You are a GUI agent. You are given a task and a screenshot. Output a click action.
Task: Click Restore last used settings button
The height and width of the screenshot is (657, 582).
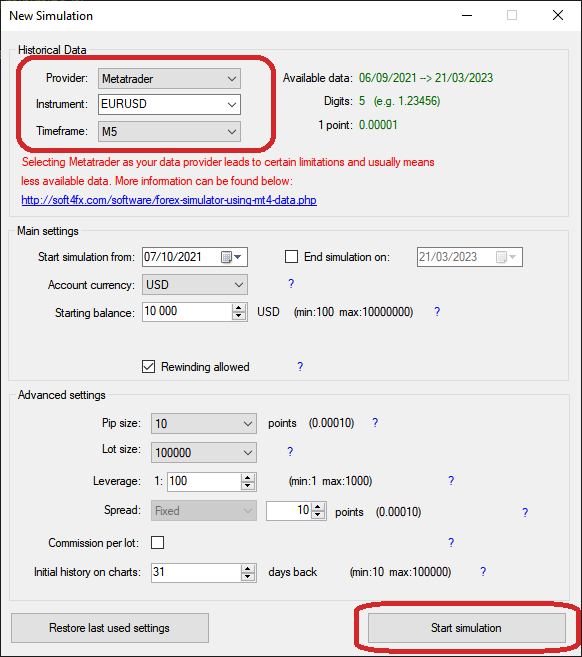tap(110, 628)
